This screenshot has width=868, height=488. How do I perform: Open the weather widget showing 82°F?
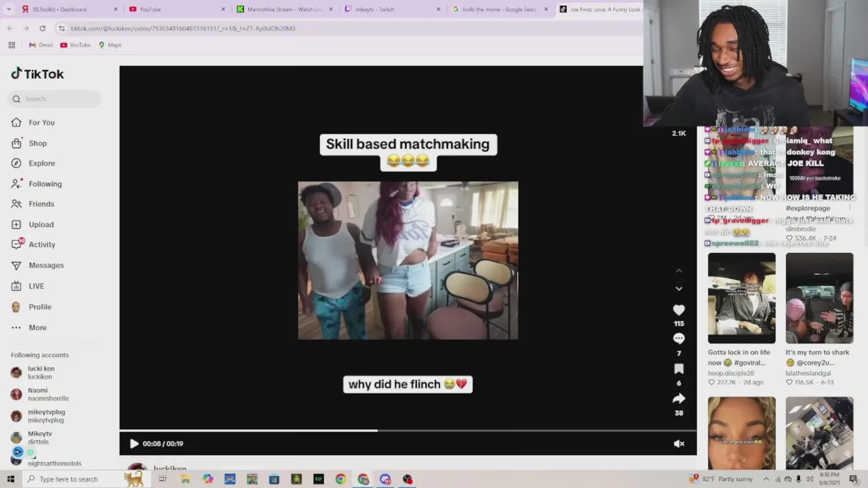[x=720, y=479]
